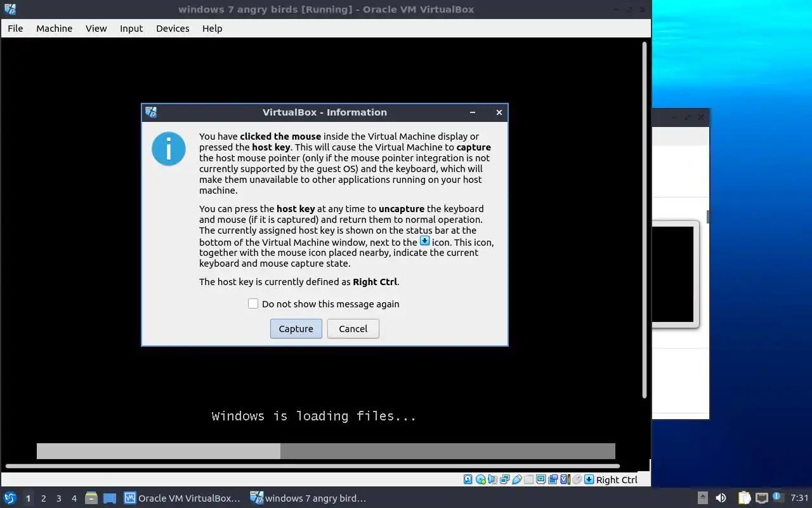Screen dimensions: 812x508
Task: Switch to 'windows 7 angry bird' taskbar window
Action: pos(309,498)
